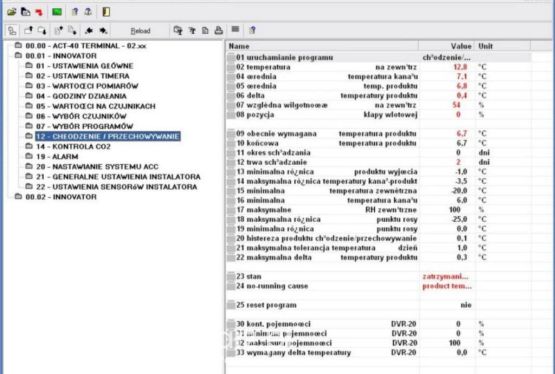Open folder 20 - NASTAWIANIE SYSTEMU ACC
The height and width of the screenshot is (374, 555).
pyautogui.click(x=97, y=166)
